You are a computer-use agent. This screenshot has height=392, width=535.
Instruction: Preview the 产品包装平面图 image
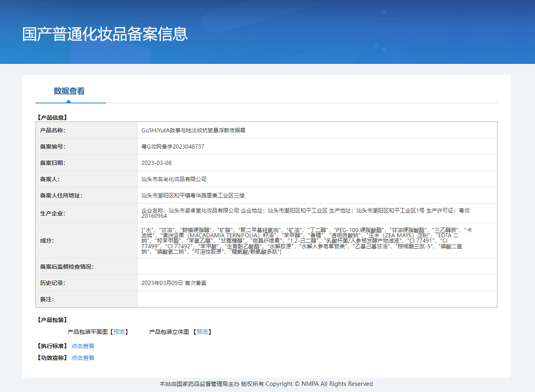[x=119, y=332]
